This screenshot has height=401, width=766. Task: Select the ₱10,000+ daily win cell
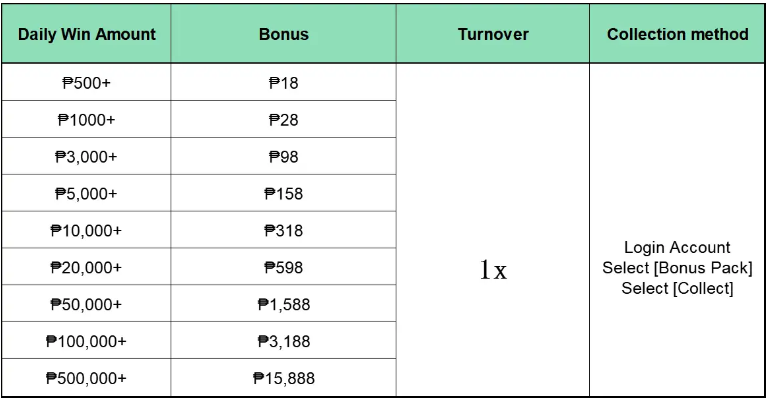86,231
